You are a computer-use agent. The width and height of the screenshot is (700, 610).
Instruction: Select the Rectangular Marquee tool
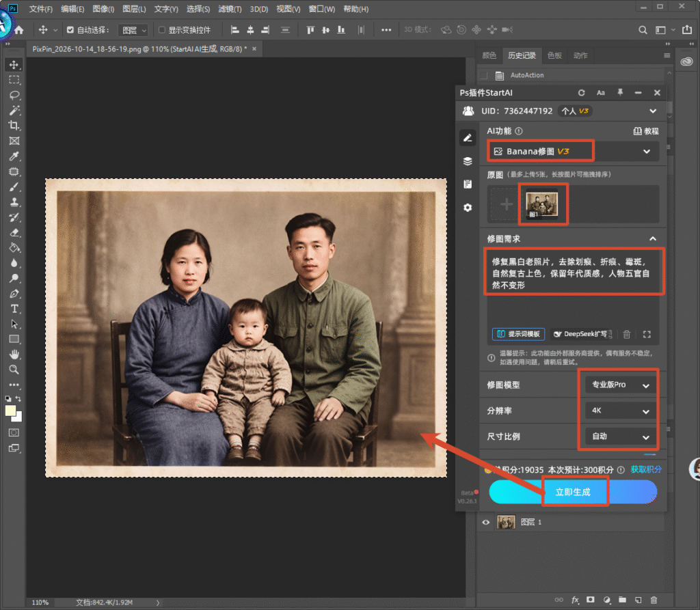[14, 80]
